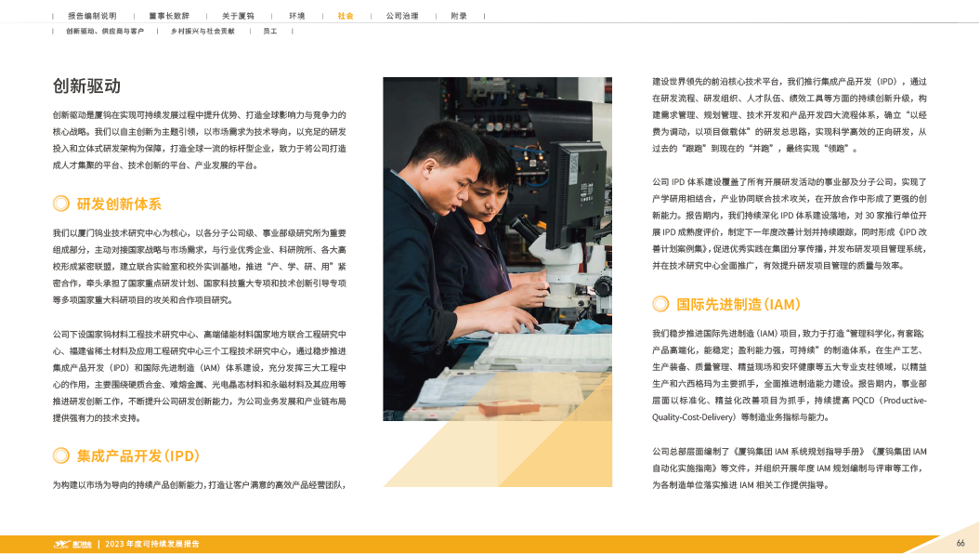Jump to the 附录 tab

coord(459,17)
